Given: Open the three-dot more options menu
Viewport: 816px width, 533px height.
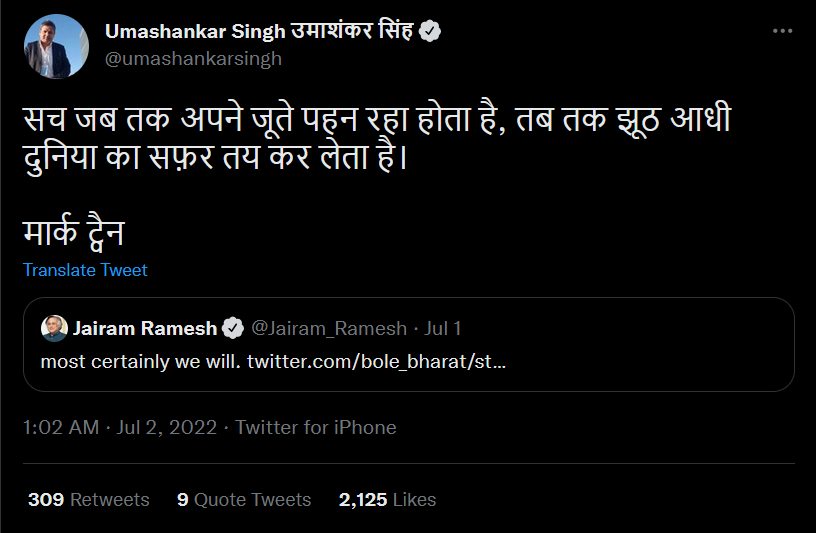Looking at the screenshot, I should [782, 31].
